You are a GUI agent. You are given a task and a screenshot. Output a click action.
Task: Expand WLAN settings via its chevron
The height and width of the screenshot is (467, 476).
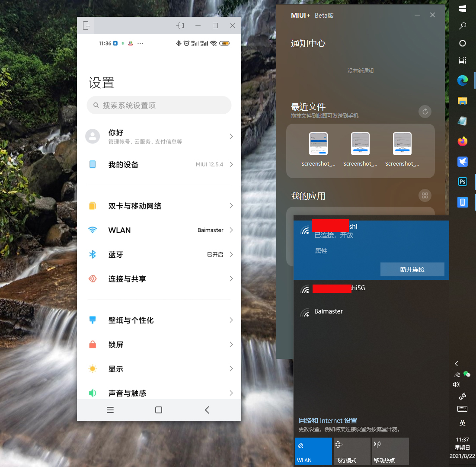[231, 230]
